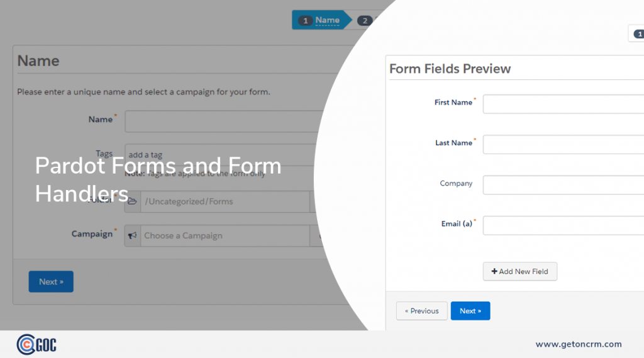Click the Add New Field button

[520, 271]
